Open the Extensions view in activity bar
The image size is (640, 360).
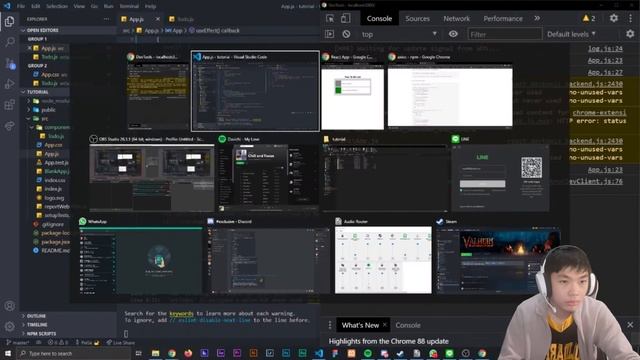click(x=9, y=105)
